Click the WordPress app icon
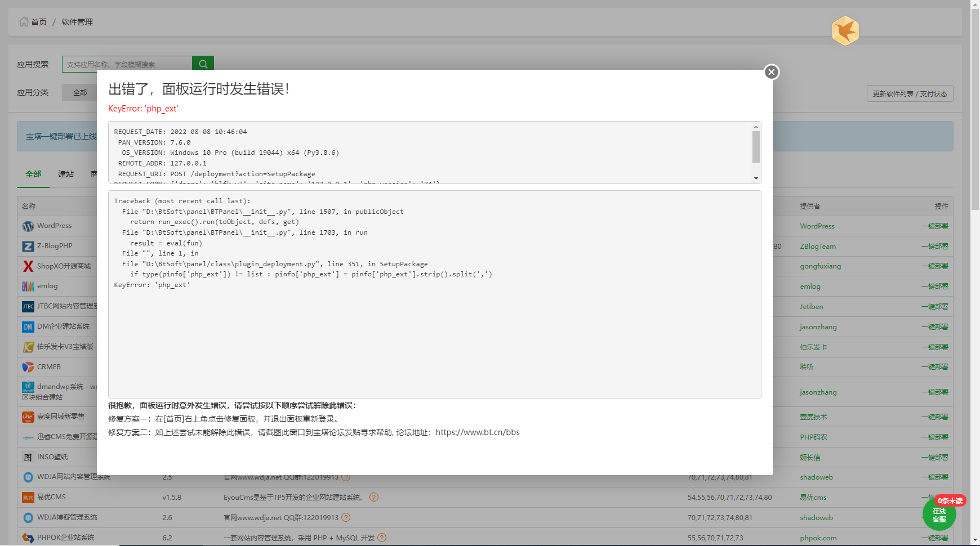Screen dimensions: 980x546 (x=28, y=226)
